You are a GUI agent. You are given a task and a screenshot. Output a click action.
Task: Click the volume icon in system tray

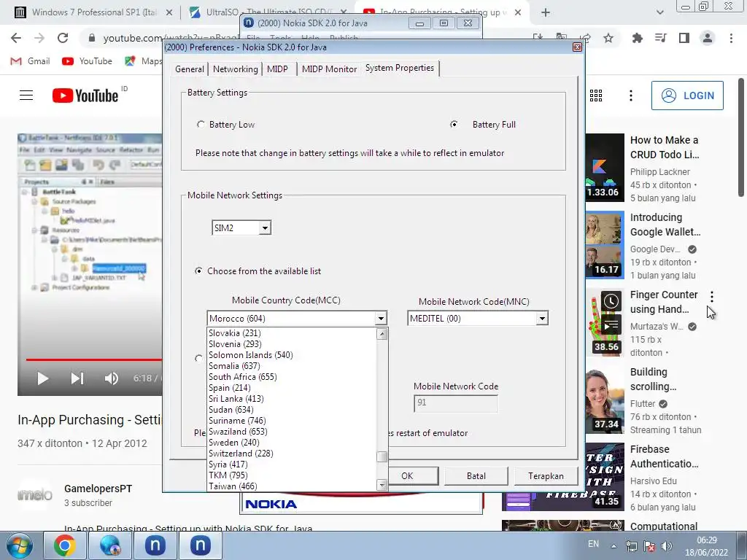(x=667, y=546)
